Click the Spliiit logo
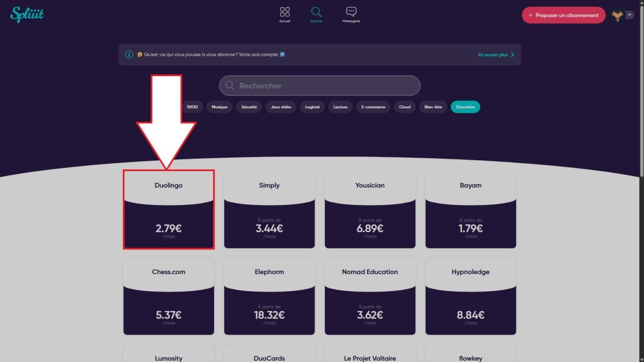 [27, 14]
